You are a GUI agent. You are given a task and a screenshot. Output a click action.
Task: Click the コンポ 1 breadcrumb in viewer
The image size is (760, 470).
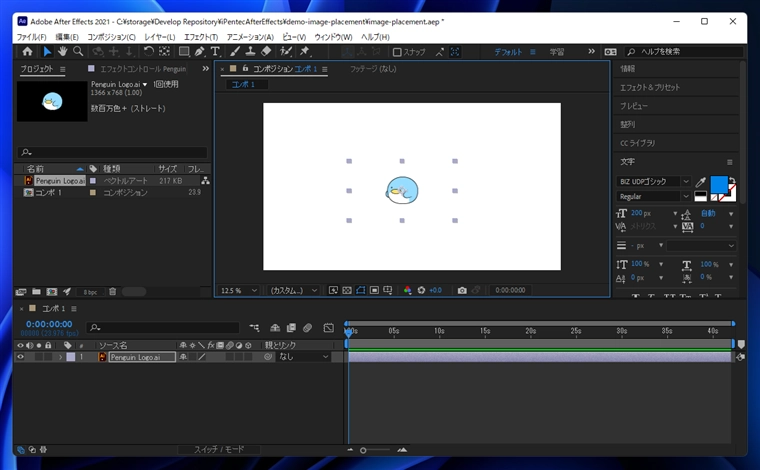click(x=243, y=84)
